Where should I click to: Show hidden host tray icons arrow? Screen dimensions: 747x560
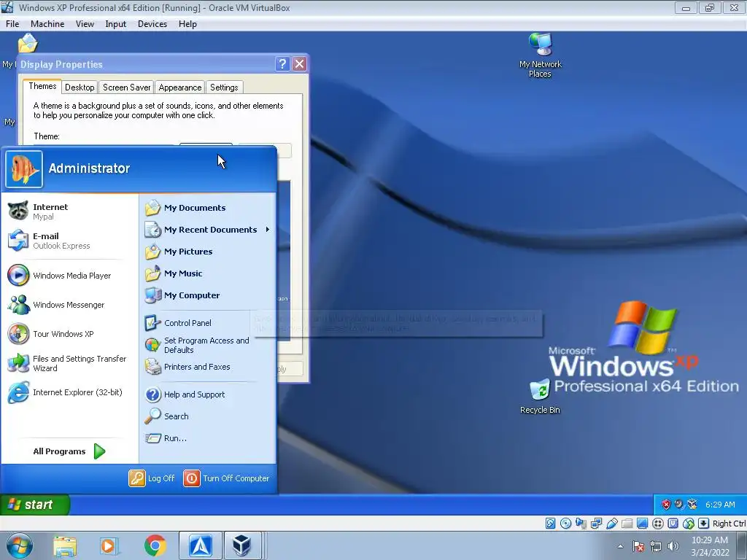coord(620,546)
